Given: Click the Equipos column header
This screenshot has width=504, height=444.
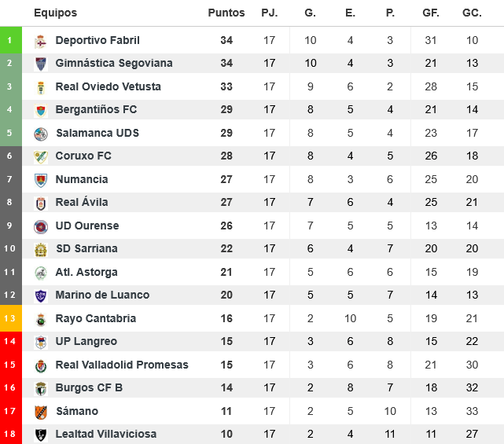Looking at the screenshot, I should pos(56,13).
